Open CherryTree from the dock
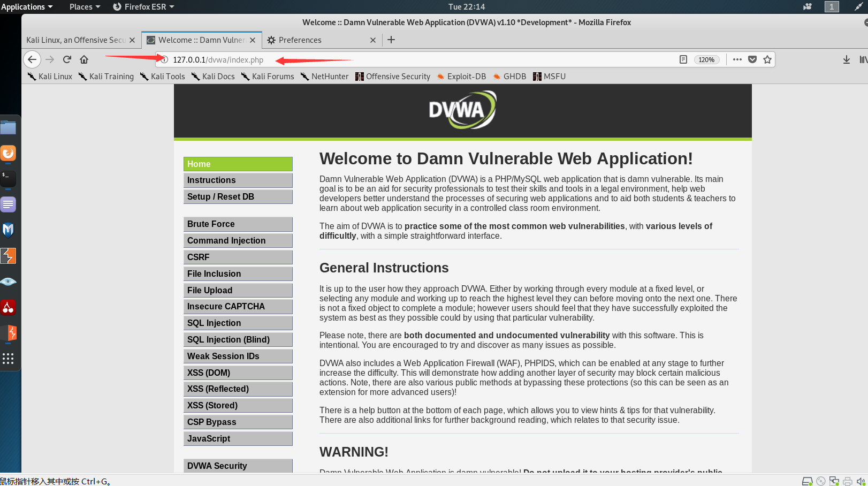 [8, 308]
